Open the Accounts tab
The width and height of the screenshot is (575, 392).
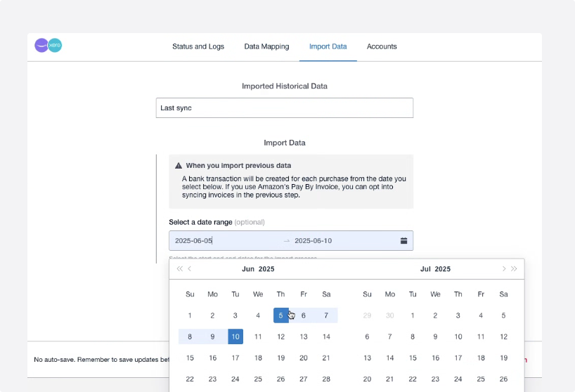pyautogui.click(x=382, y=46)
